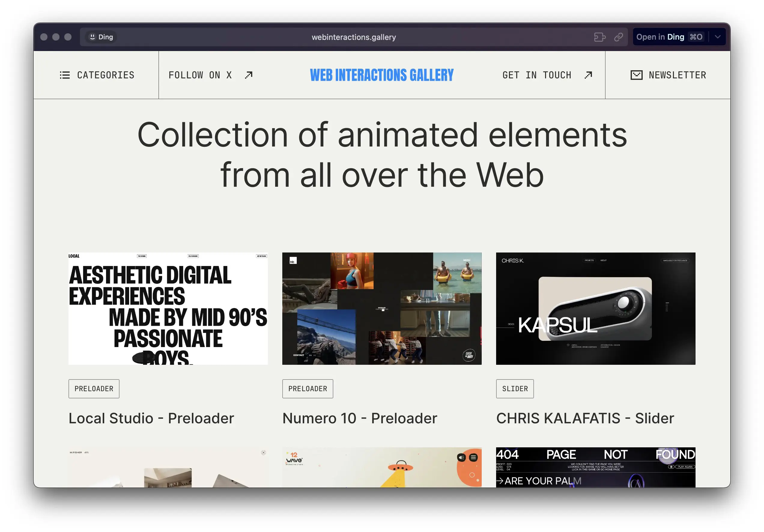Click the Collection of animated elements heading
Viewport: 764px width, 532px height.
[x=382, y=155]
